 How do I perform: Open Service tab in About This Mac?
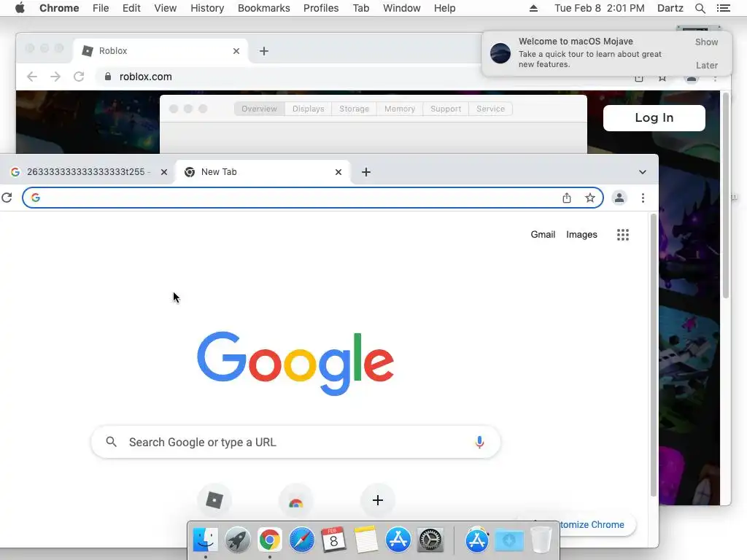coord(491,109)
